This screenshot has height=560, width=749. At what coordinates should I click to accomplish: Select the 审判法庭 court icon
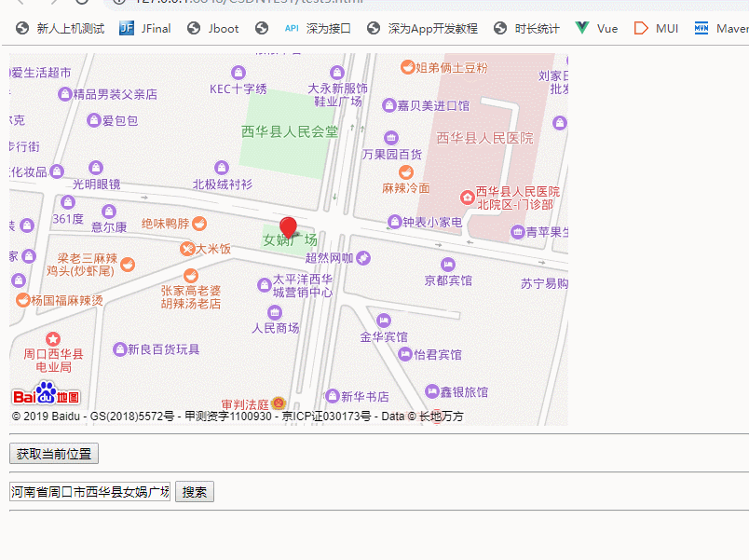coord(279,403)
